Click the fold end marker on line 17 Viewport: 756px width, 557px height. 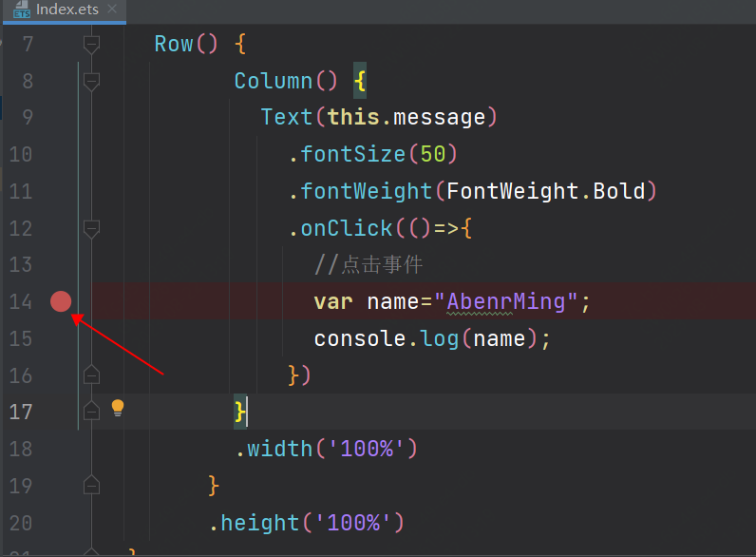pyautogui.click(x=91, y=411)
